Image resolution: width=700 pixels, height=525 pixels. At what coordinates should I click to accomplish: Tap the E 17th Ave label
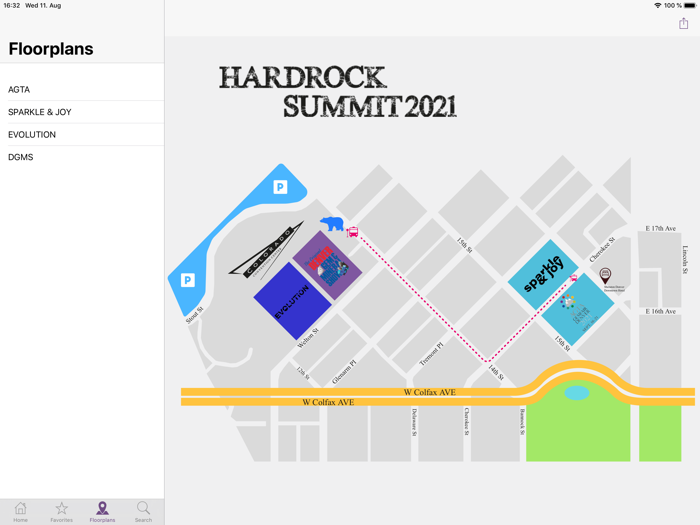point(660,229)
